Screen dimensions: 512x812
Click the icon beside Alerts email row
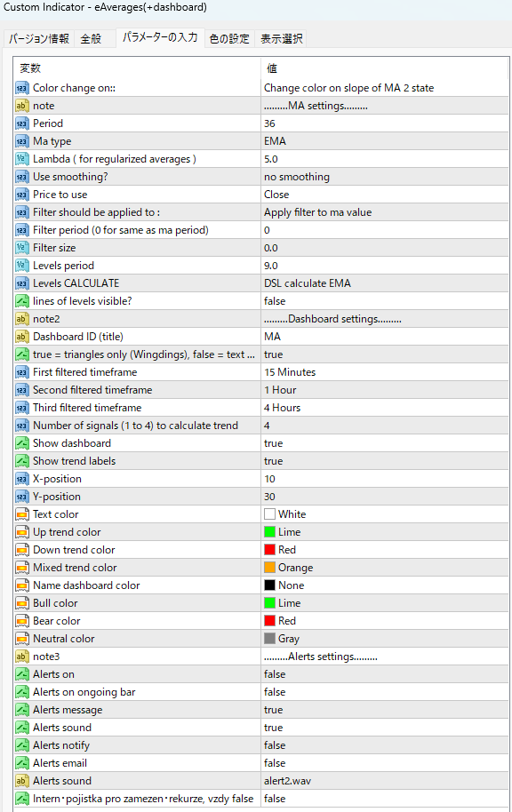(x=21, y=763)
